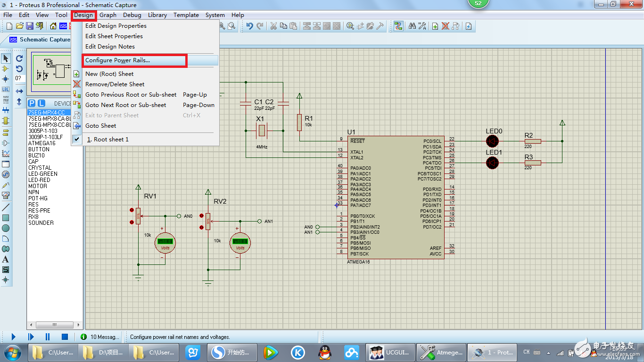Click the Pick parts from libraries icon
Screen dimensions: 644x362
(x=350, y=26)
